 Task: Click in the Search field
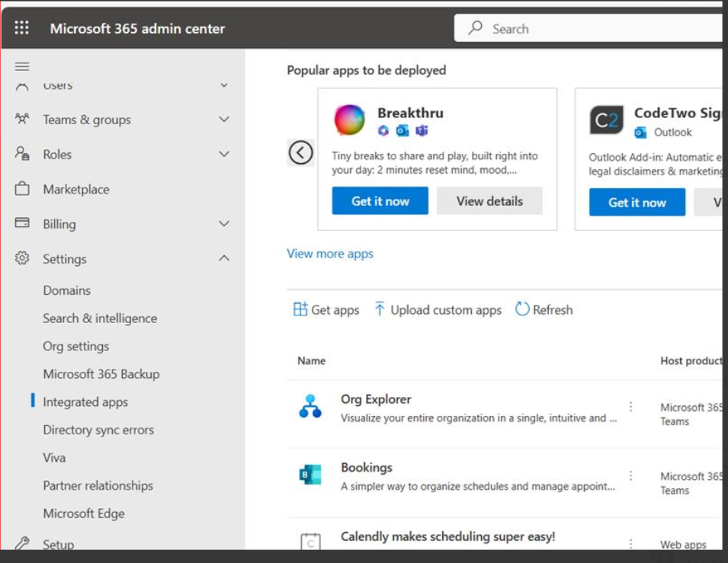pyautogui.click(x=588, y=28)
